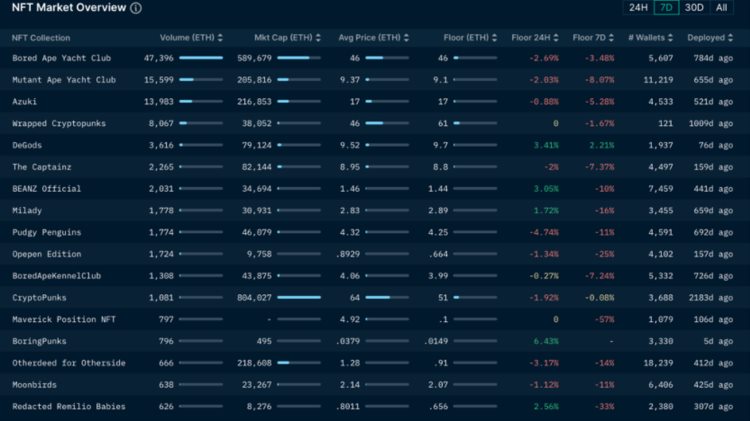Click the Floor 7D sort arrow

[x=610, y=38]
